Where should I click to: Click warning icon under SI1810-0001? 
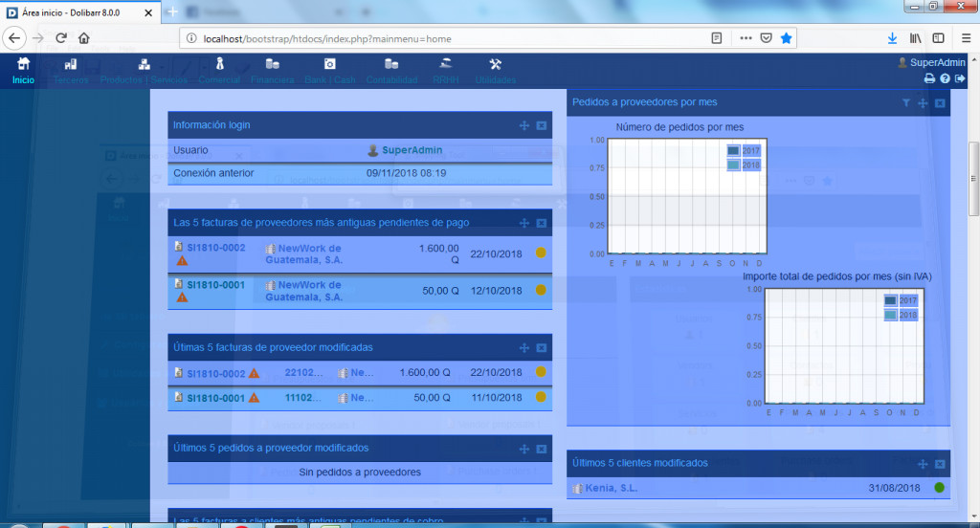[182, 297]
